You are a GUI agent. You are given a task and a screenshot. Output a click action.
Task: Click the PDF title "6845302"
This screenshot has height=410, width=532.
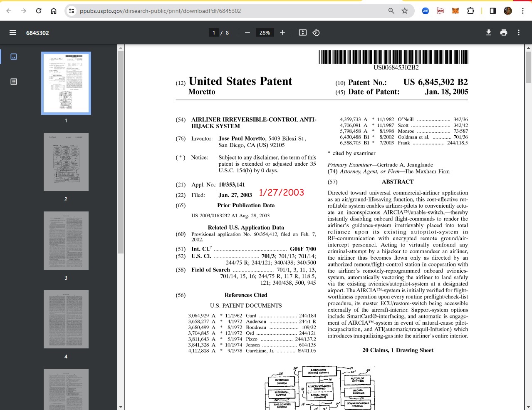click(37, 33)
